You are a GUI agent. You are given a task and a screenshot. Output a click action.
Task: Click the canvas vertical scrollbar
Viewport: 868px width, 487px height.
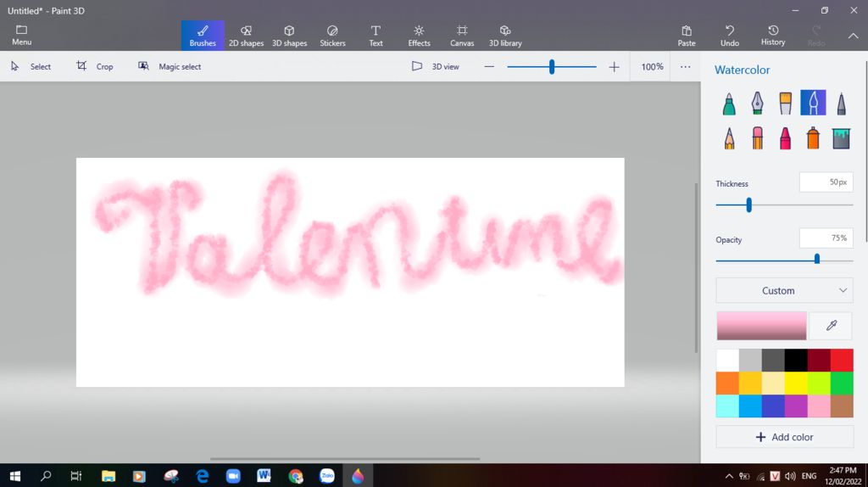(x=697, y=267)
